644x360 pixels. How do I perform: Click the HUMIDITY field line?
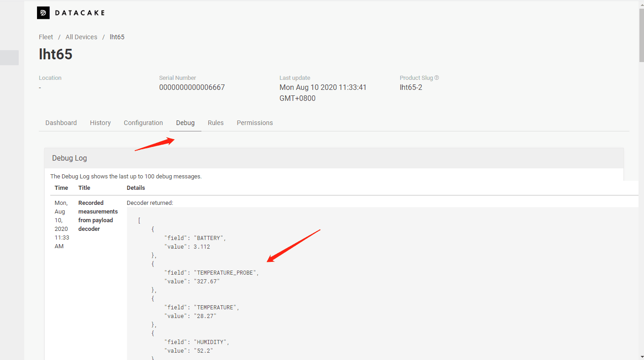pos(196,342)
